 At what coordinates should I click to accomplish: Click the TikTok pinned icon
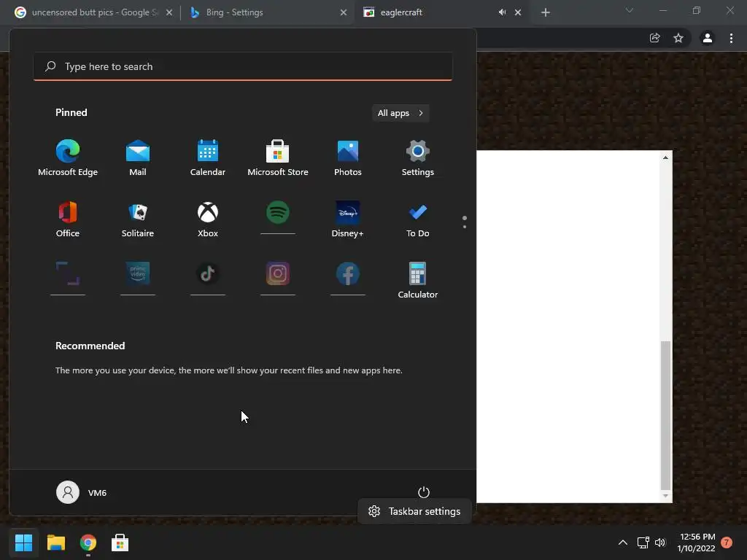[208, 274]
